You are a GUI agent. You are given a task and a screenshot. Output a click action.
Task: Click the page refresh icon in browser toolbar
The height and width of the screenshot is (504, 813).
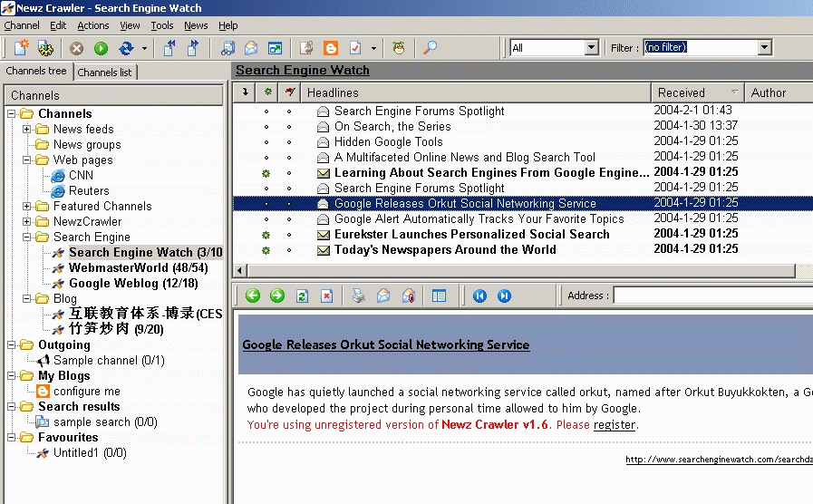[x=302, y=296]
